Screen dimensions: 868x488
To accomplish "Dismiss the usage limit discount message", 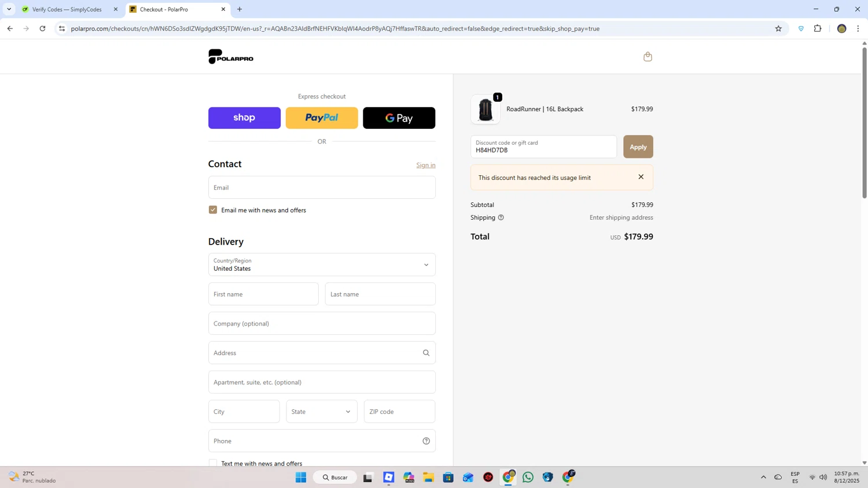I will click(641, 177).
